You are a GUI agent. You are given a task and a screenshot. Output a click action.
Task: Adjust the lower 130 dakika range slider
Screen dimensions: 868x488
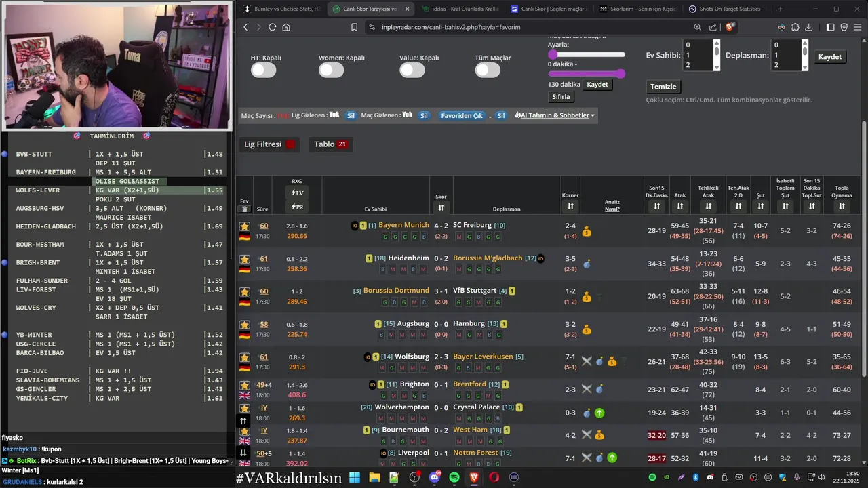click(587, 73)
